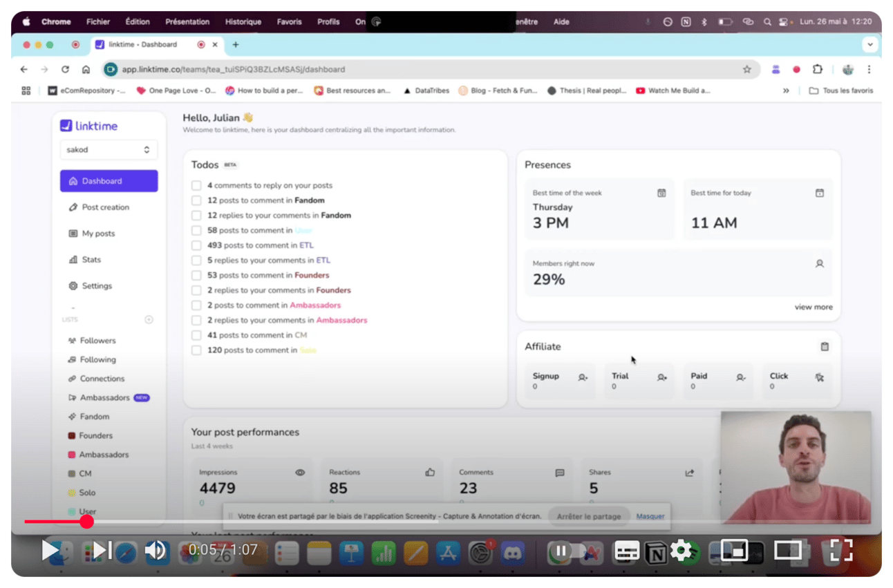Bookmark this page with star icon
This screenshot has height=588, width=893.
click(746, 69)
